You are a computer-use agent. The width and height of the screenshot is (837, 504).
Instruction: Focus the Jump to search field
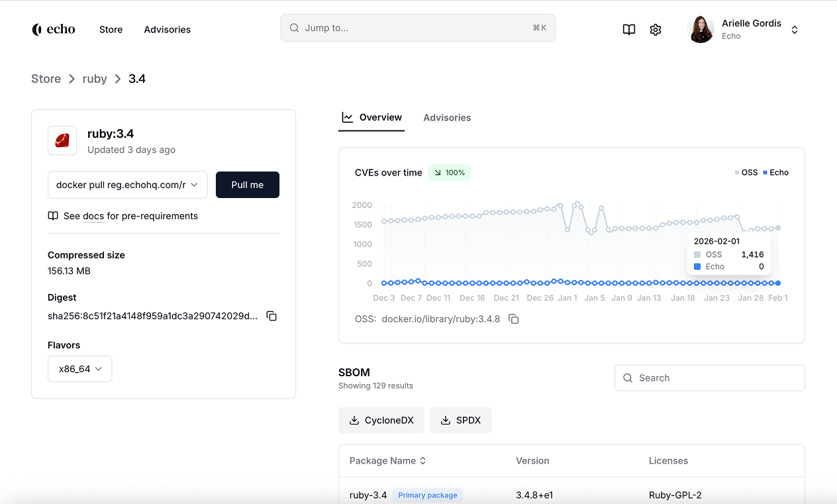[418, 28]
